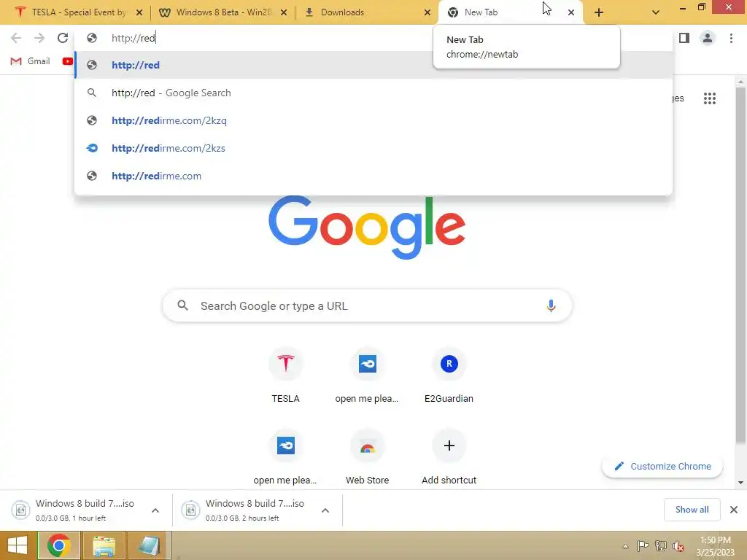Image resolution: width=747 pixels, height=560 pixels.
Task: Click Show all downloads
Action: (x=692, y=510)
